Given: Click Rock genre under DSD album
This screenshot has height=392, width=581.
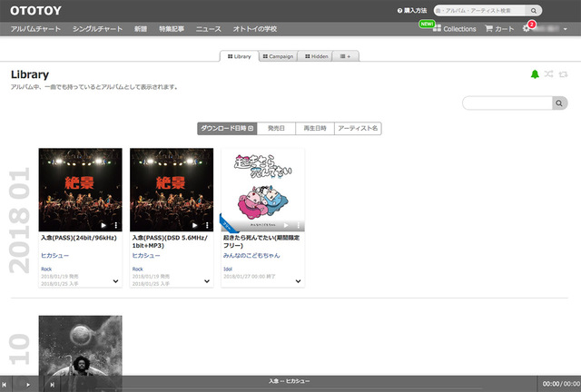Looking at the screenshot, I should click(x=137, y=269).
